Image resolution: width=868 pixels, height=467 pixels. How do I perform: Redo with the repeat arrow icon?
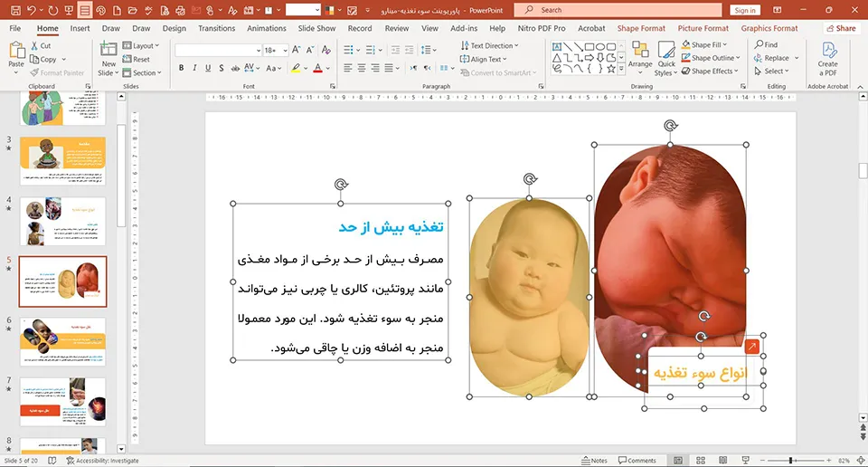[x=52, y=10]
